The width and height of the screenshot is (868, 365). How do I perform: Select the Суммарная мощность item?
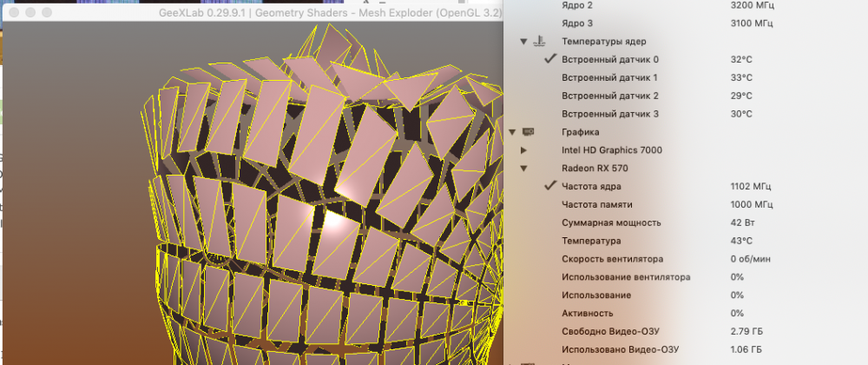[686, 222]
